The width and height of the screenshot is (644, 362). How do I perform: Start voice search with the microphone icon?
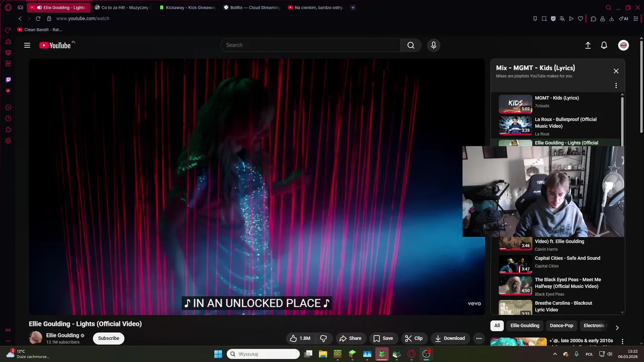click(434, 45)
